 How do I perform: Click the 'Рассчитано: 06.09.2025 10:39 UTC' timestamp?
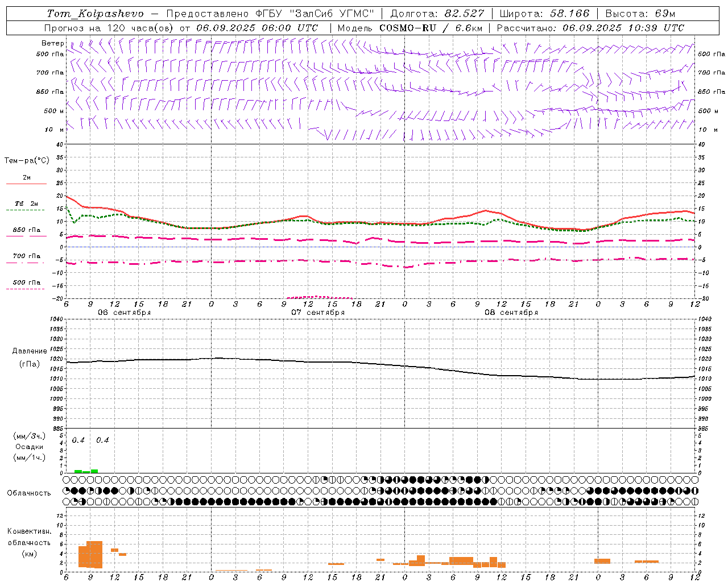[590, 28]
